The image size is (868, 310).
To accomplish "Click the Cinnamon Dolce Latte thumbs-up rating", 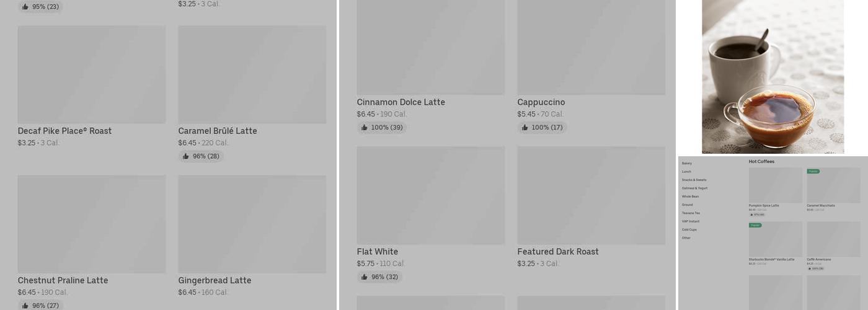I will pyautogui.click(x=381, y=128).
